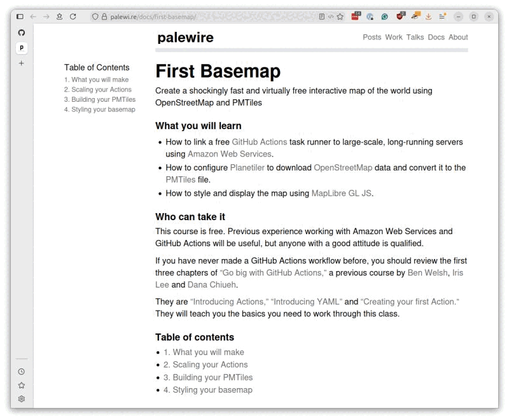Visit Dana Chiueh author link
Screen dimensions: 509x420
pyautogui.click(x=212, y=284)
